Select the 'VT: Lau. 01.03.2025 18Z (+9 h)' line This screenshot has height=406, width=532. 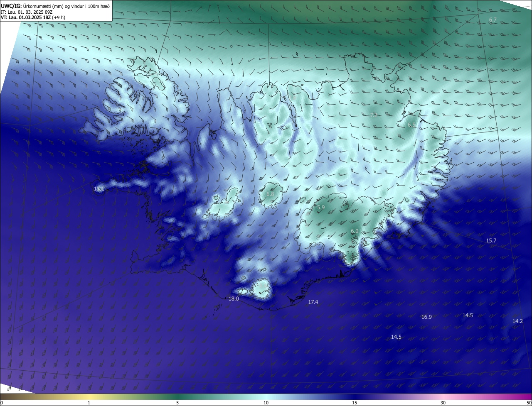[33, 17]
